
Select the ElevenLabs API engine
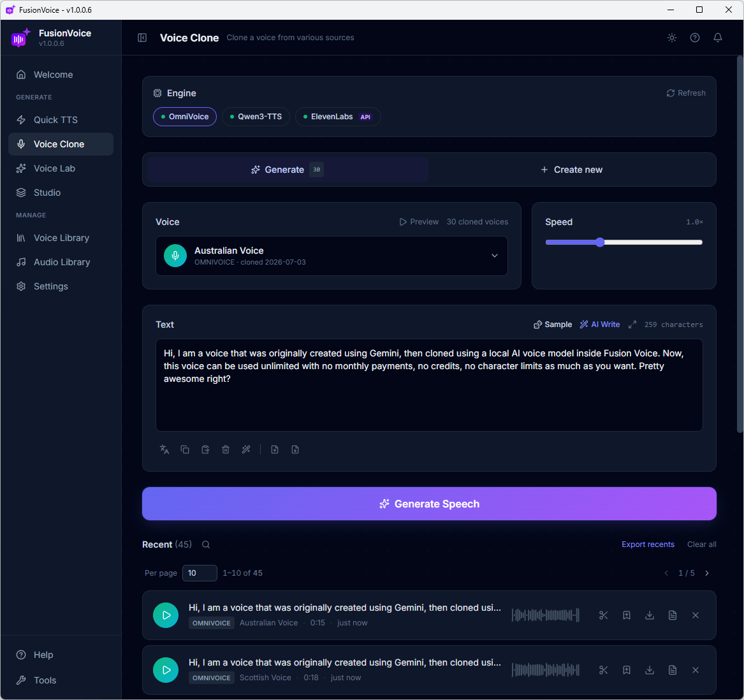coord(337,117)
